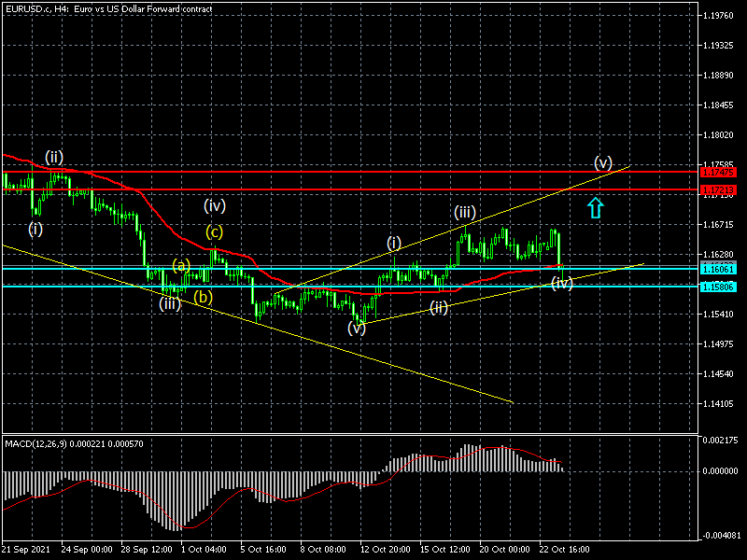Viewport: 747px width, 560px height.
Task: Click the red 1.17213 price tag
Action: [x=722, y=189]
